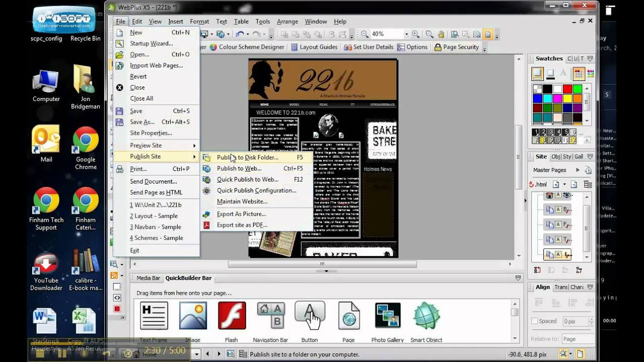
Task: Open the Computer desktop icon
Action: [x=46, y=85]
